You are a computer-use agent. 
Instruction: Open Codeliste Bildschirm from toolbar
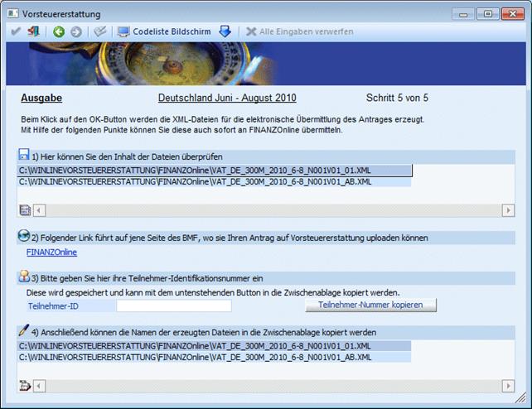tap(163, 31)
